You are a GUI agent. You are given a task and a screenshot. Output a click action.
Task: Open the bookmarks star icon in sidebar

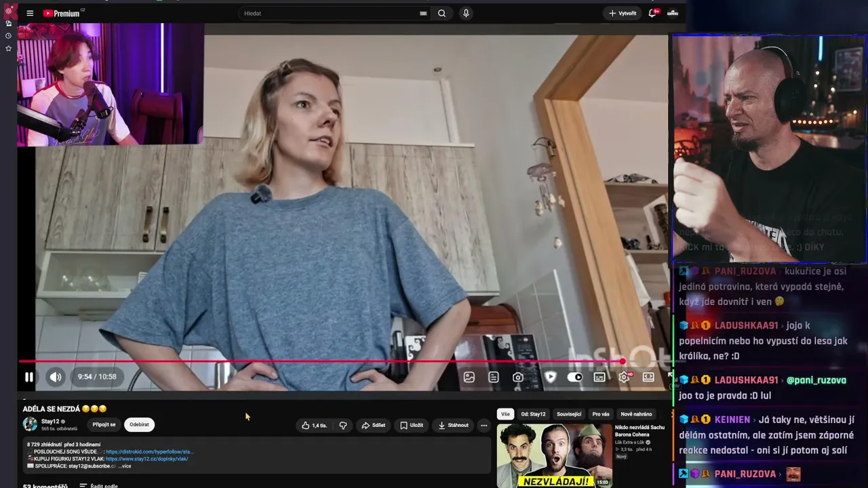point(8,48)
